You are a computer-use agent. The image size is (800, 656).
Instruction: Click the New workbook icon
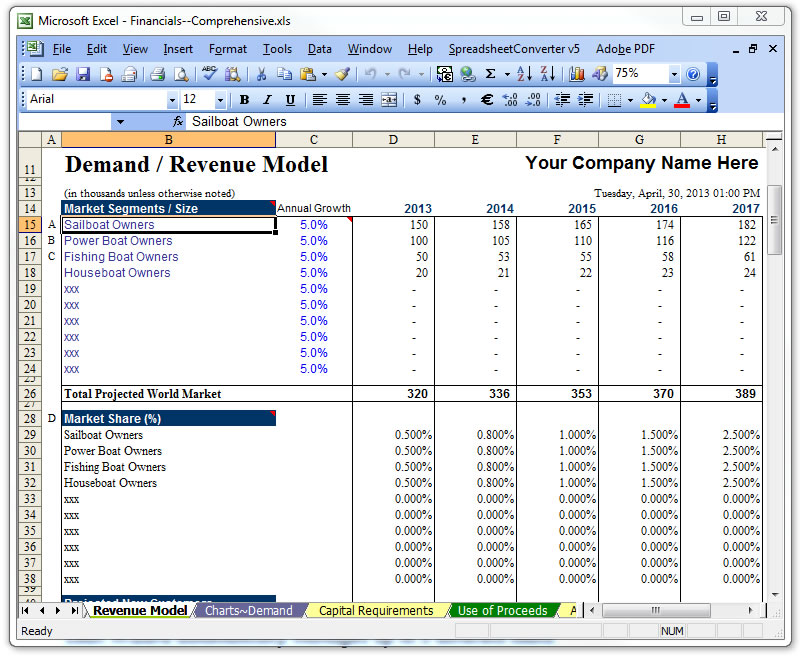coord(37,74)
